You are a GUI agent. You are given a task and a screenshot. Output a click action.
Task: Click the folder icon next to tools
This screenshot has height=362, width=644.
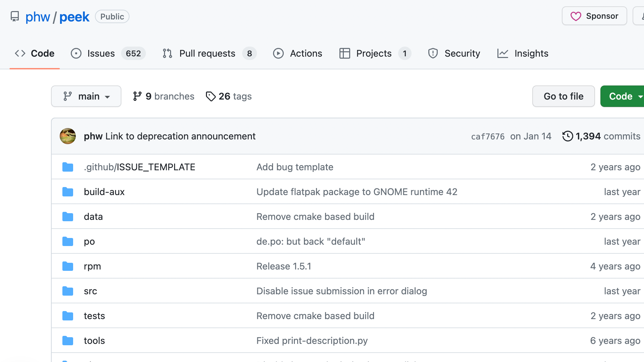point(68,341)
